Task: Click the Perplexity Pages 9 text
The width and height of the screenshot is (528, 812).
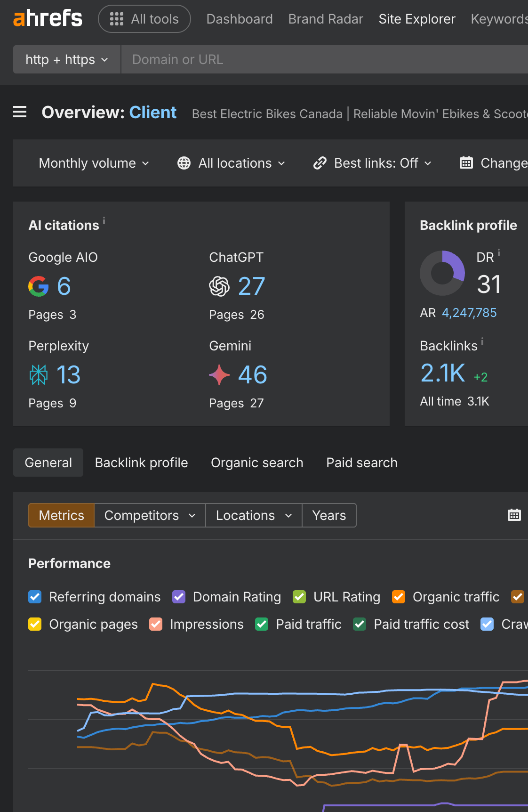Action: [x=52, y=403]
